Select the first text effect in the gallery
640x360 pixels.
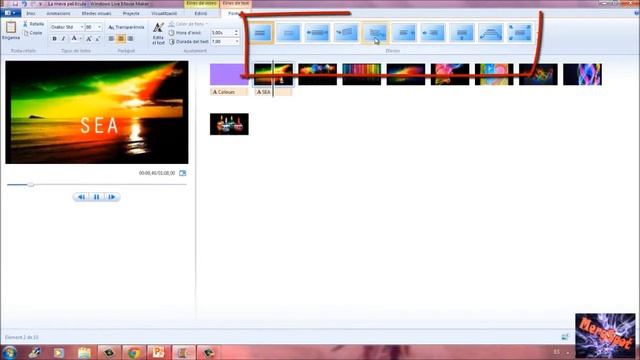pyautogui.click(x=261, y=33)
